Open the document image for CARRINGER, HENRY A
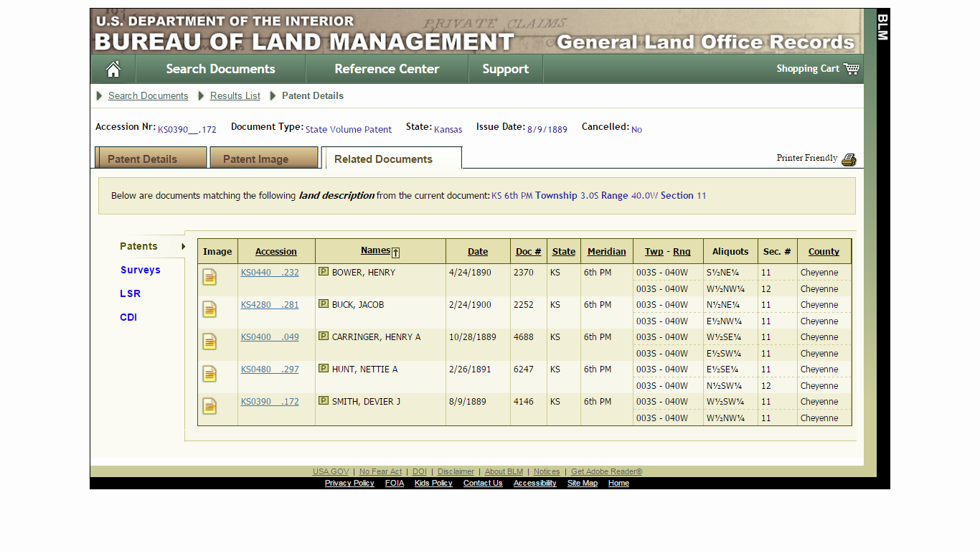 209,341
